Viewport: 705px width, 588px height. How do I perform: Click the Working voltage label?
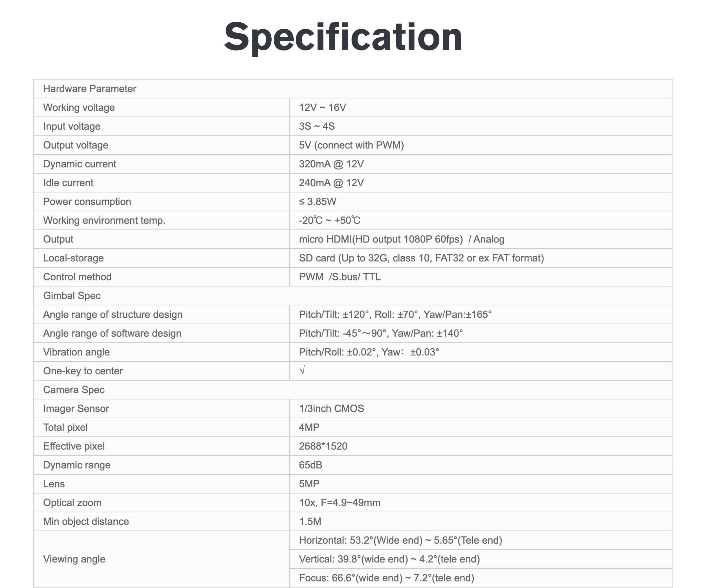tap(79, 107)
